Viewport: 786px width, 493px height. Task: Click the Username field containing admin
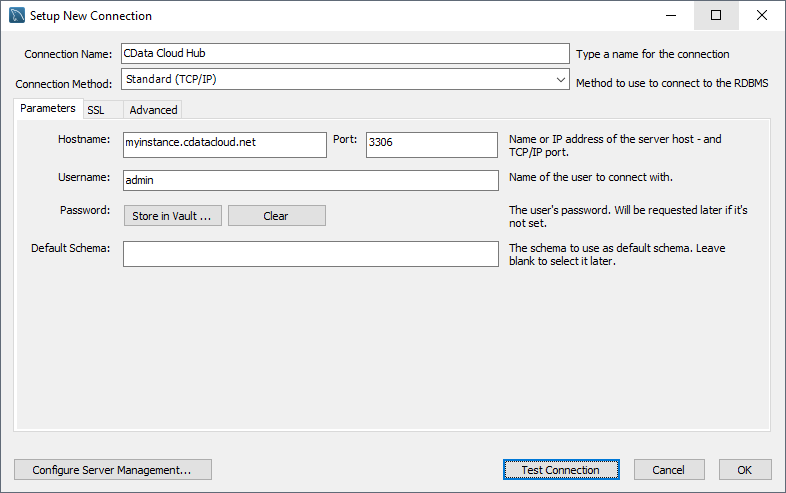point(310,180)
